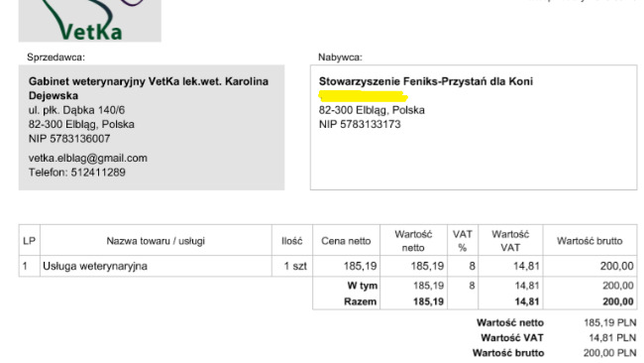Screen dimensions: 644x363
Task: Click the W tym summary row label
Action: [x=363, y=286]
